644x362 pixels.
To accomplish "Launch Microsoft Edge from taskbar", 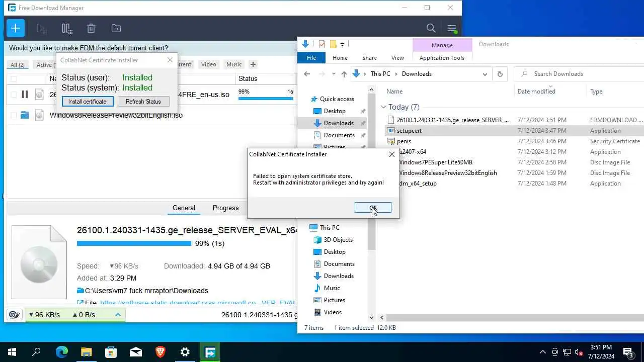I will 61,352.
